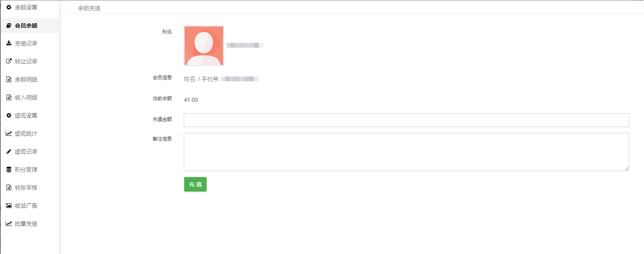Click the gear icon beside 余额设置
This screenshot has height=254, width=644.
[x=9, y=7]
